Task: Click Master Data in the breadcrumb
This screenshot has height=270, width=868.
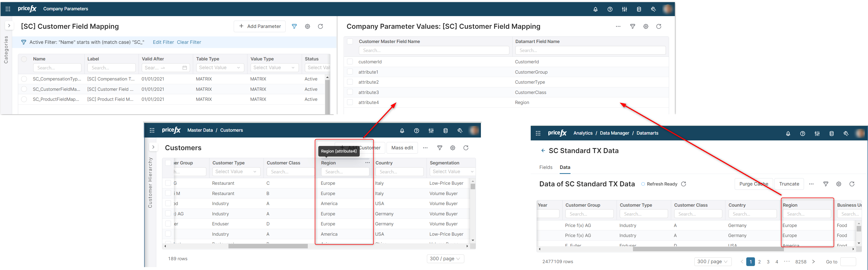Action: click(200, 130)
